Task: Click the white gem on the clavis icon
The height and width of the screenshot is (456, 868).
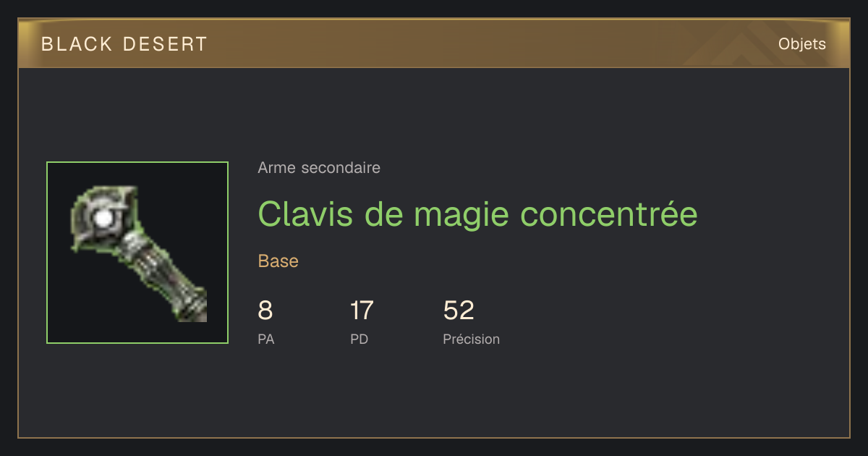Action: [104, 217]
